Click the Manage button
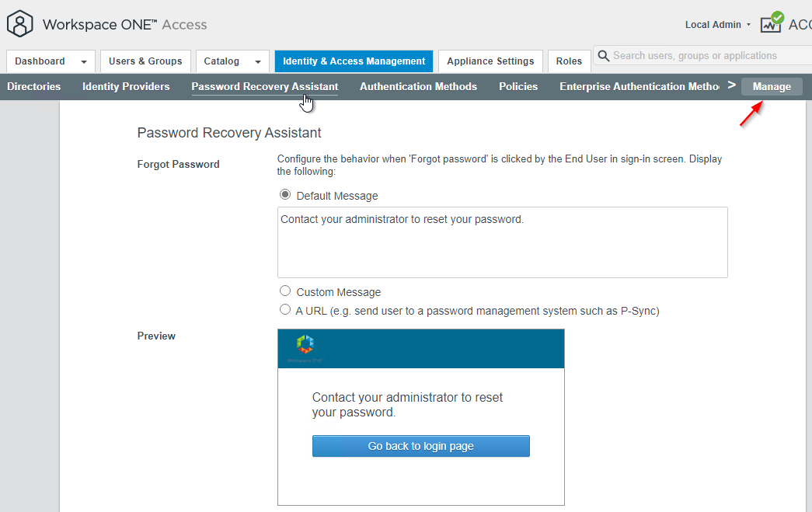The height and width of the screenshot is (512, 812). [x=772, y=86]
